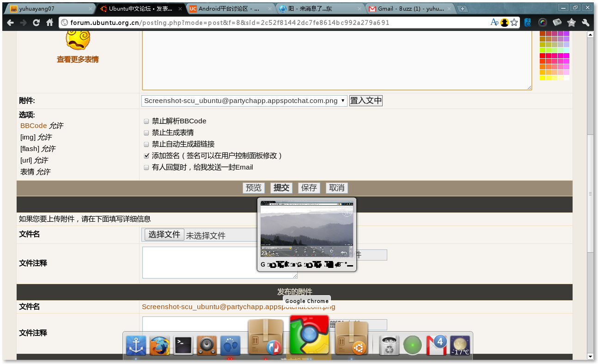The width and height of the screenshot is (598, 364).
Task: Open the blue speaker extension icon
Action: pyautogui.click(x=528, y=22)
